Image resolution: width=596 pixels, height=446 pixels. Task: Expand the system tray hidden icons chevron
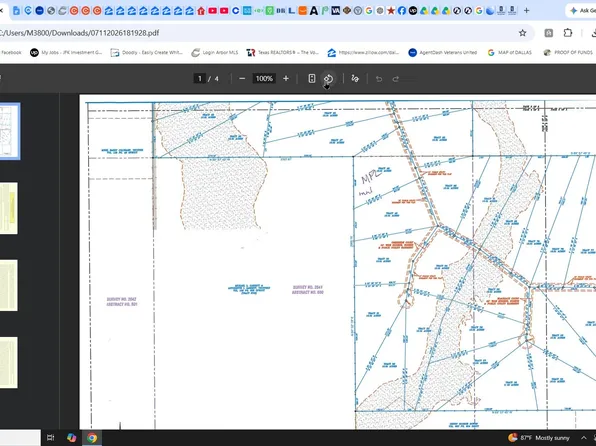point(583,438)
